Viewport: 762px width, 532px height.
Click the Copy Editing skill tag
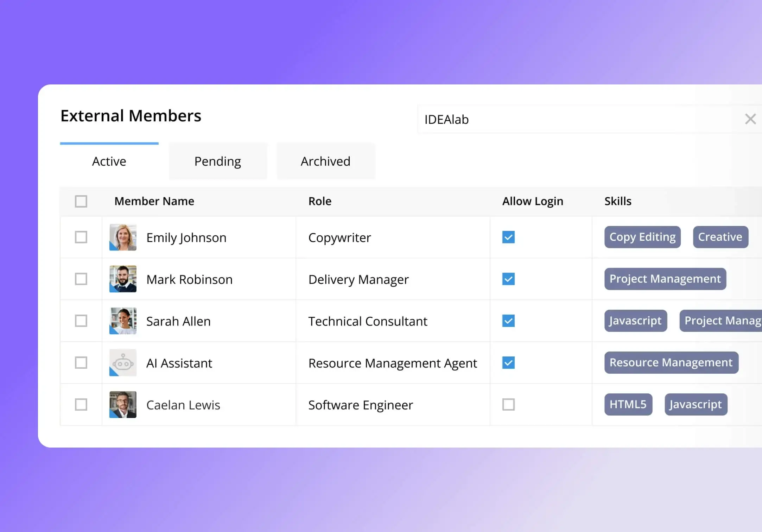(x=642, y=237)
